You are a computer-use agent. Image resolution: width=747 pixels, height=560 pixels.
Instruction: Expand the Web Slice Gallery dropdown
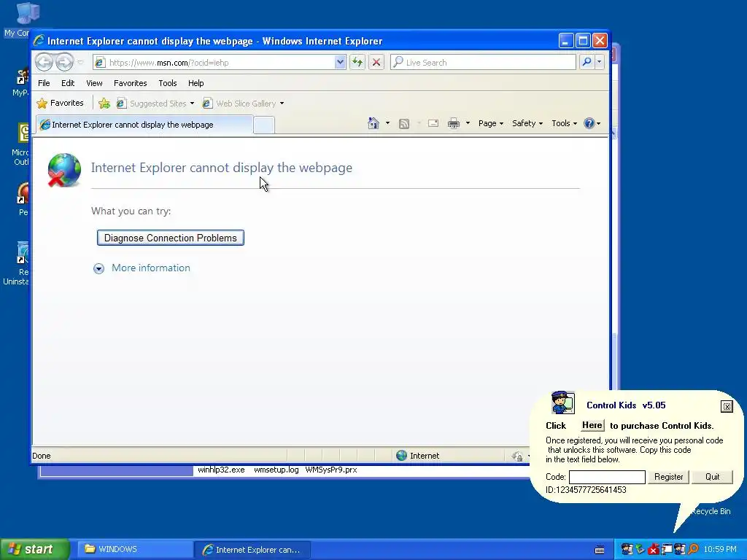[x=282, y=104]
